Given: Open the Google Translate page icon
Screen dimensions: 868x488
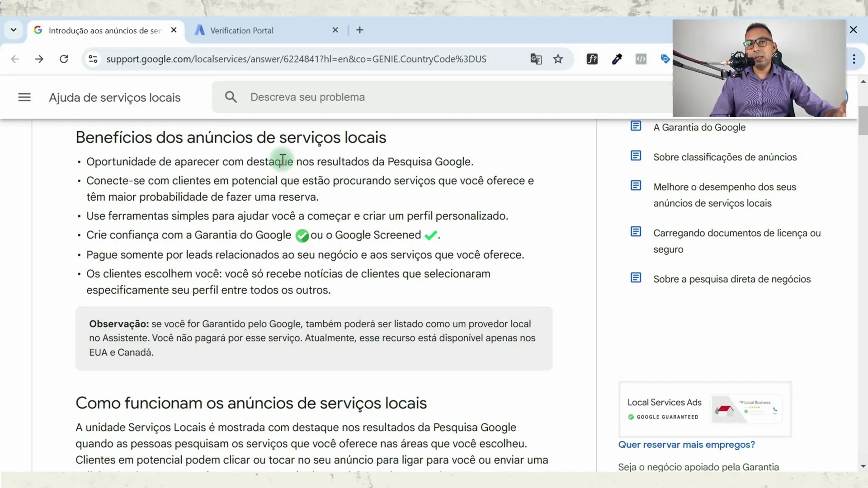Looking at the screenshot, I should click(536, 59).
